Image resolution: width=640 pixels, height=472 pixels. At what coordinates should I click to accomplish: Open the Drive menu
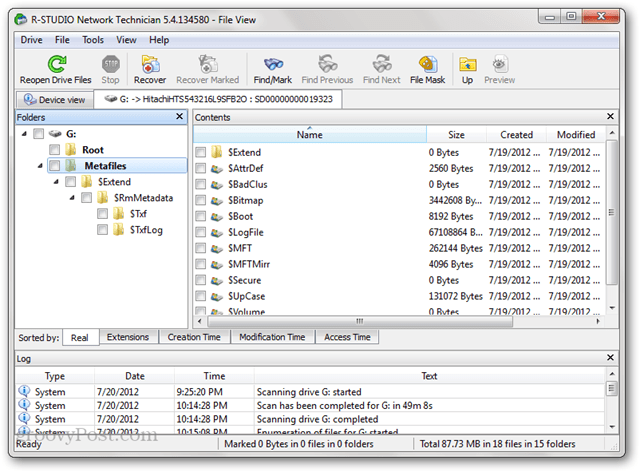31,40
